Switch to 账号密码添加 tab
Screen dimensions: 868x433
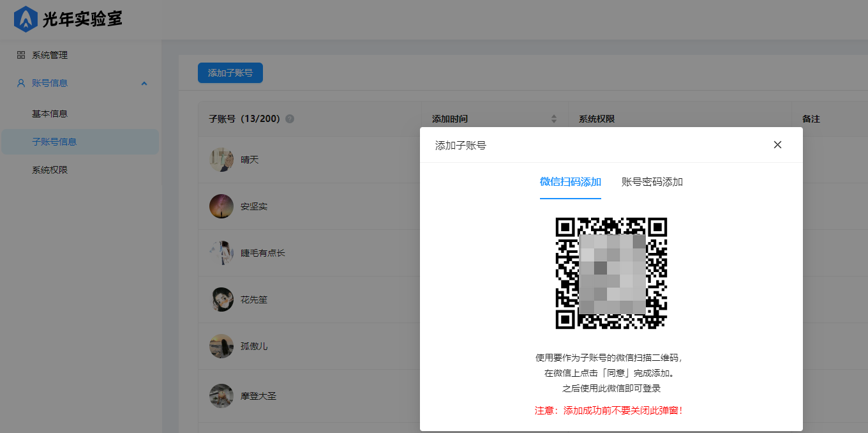652,182
